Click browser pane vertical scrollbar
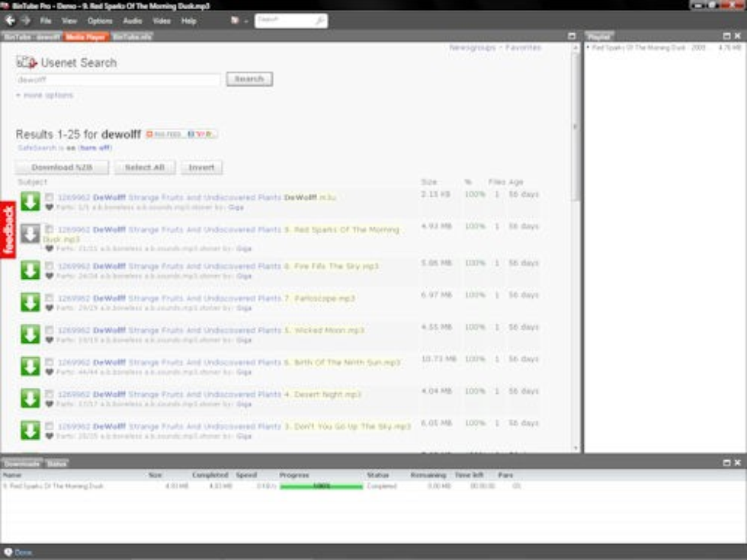 pos(575,127)
